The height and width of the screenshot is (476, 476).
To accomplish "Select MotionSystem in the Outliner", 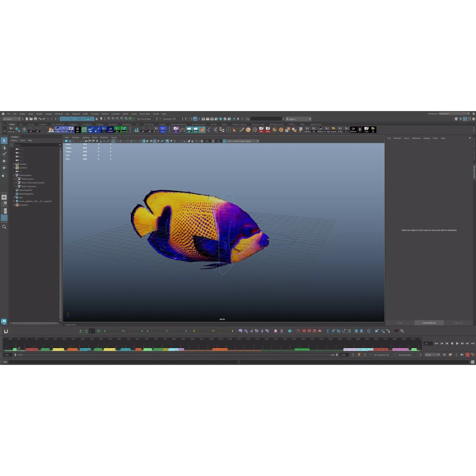I will coord(27,179).
